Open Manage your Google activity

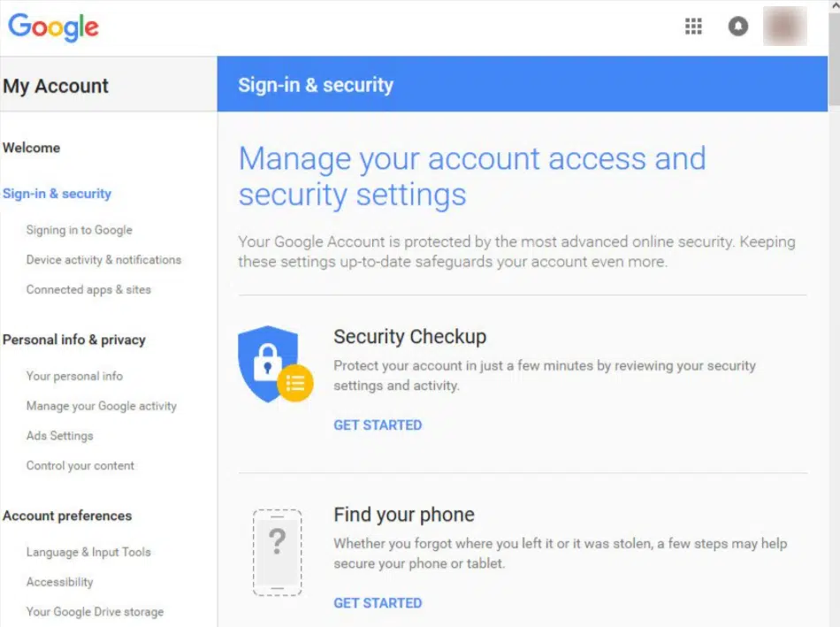click(x=102, y=406)
